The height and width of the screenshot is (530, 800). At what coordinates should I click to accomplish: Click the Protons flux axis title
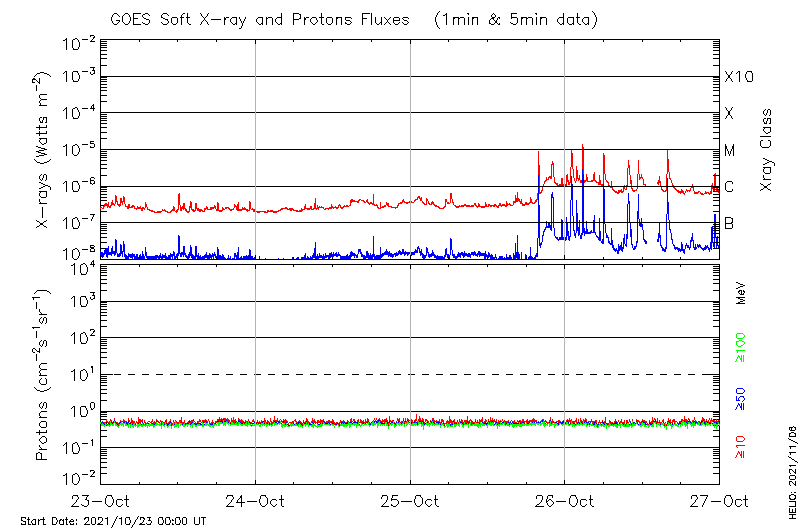tap(43, 375)
